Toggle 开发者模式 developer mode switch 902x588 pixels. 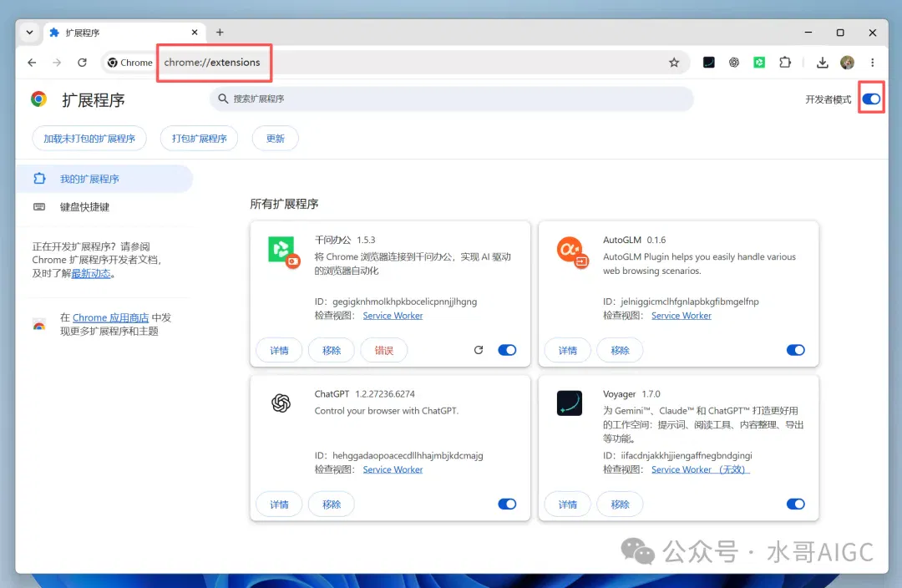pyautogui.click(x=871, y=99)
